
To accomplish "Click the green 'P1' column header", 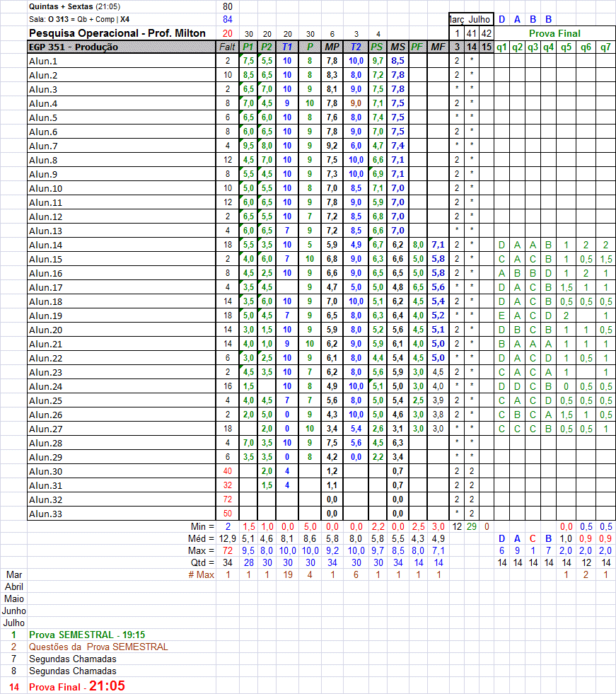I will (248, 47).
